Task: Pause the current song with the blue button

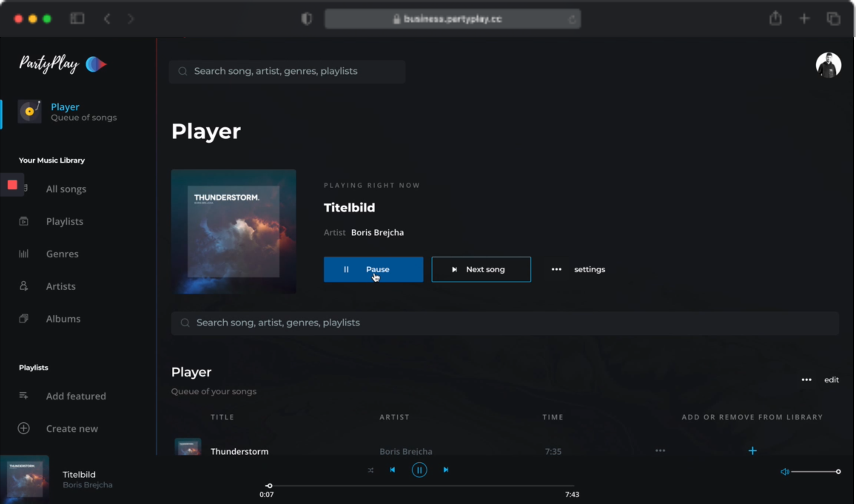Action: tap(373, 270)
